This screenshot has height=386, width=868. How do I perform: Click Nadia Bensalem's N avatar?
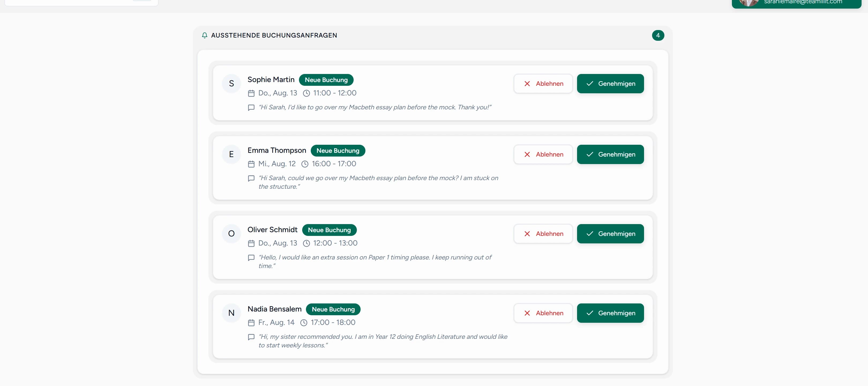coord(231,313)
